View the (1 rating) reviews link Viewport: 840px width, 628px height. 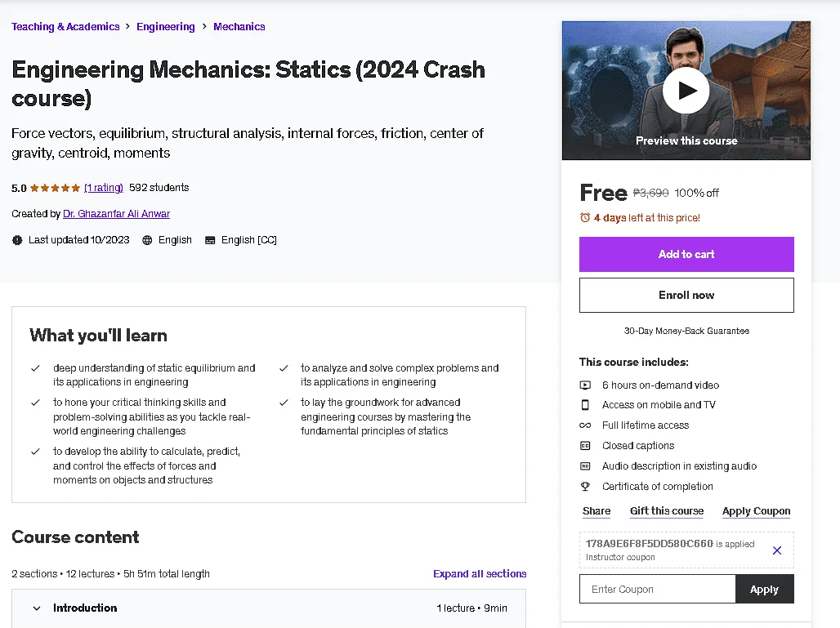(x=104, y=187)
